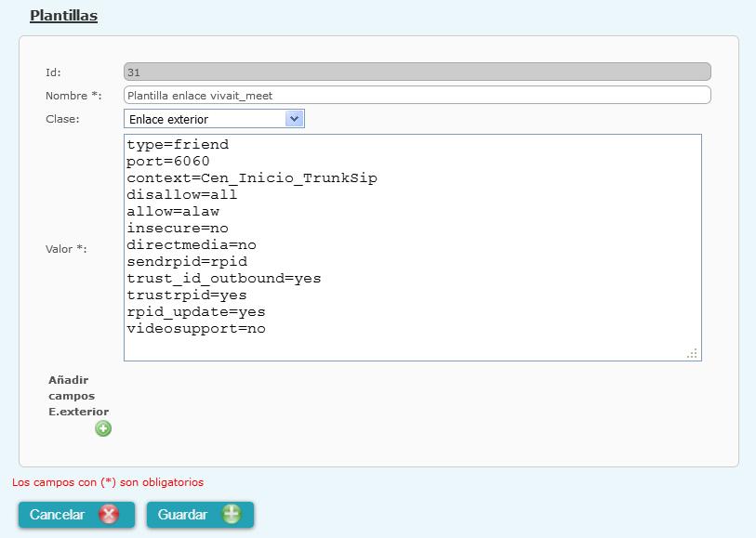The image size is (756, 538).
Task: Click the green plus icon under Añadir campos
Action: pyautogui.click(x=103, y=428)
